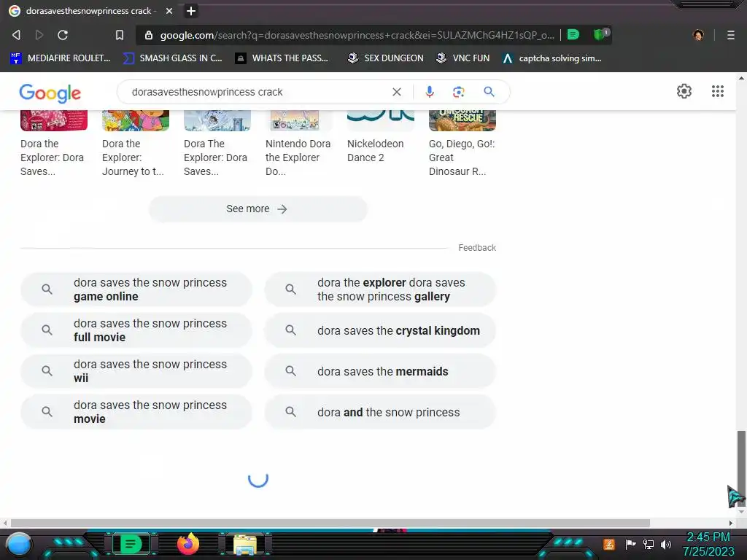Open a new tab with the plus button
Image resolution: width=747 pixels, height=560 pixels.
coord(191,11)
